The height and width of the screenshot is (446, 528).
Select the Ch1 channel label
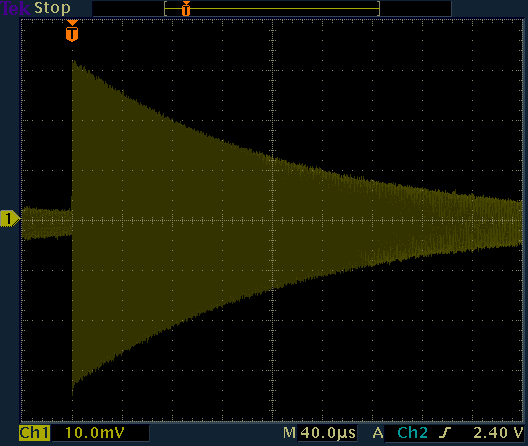click(x=34, y=433)
